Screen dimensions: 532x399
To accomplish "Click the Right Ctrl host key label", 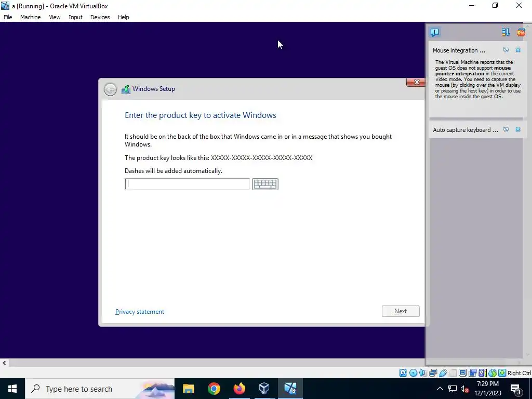I will click(x=519, y=373).
